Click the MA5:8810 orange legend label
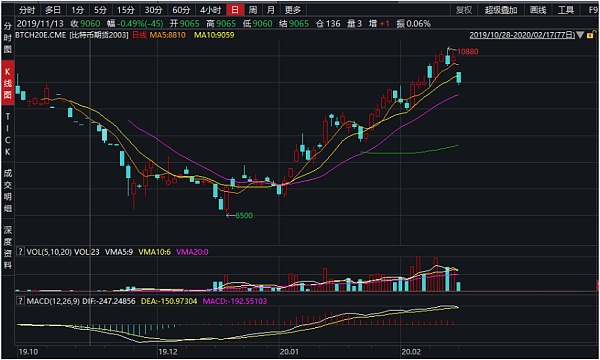600x360 pixels. tap(168, 35)
